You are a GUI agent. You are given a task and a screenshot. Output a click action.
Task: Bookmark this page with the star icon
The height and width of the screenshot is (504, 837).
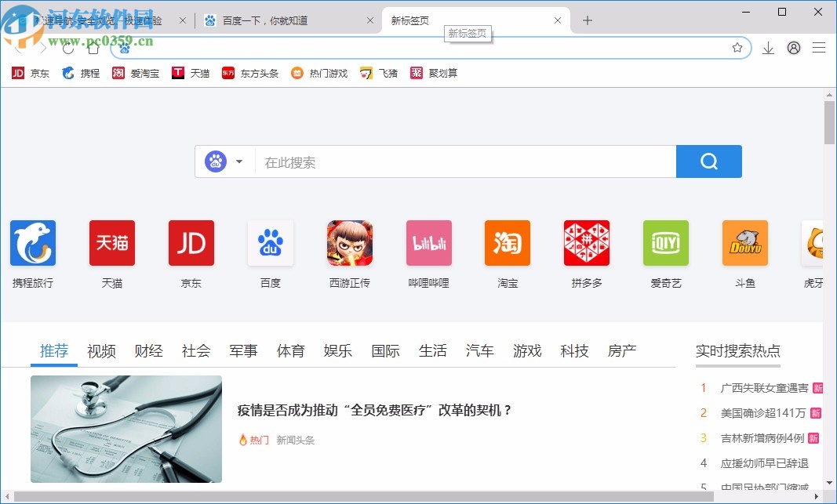click(x=737, y=48)
